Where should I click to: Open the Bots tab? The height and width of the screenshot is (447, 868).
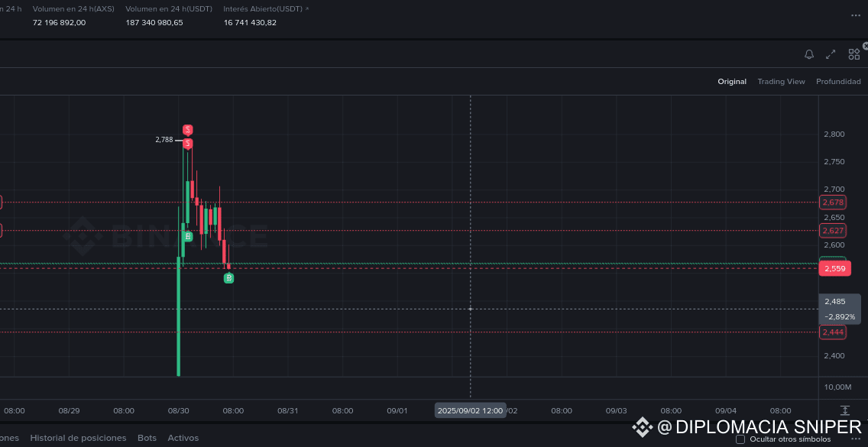tap(147, 438)
